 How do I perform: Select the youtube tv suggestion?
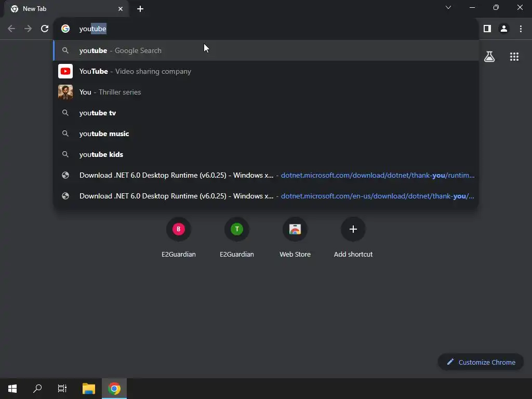click(x=266, y=113)
